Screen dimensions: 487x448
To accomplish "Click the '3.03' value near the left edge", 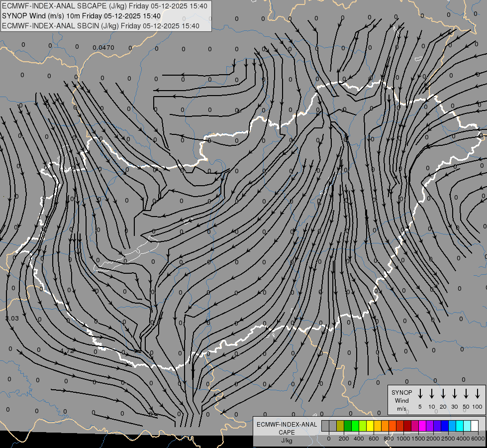I will (x=12, y=319).
